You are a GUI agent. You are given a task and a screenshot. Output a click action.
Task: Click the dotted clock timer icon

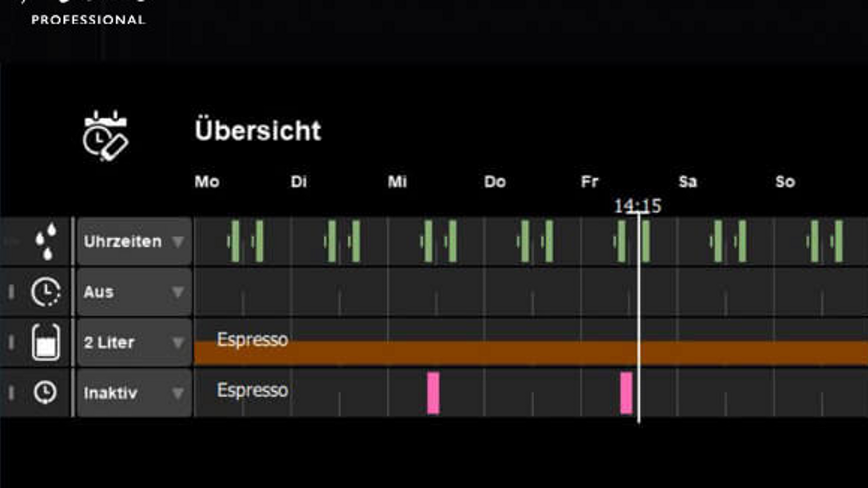45,292
